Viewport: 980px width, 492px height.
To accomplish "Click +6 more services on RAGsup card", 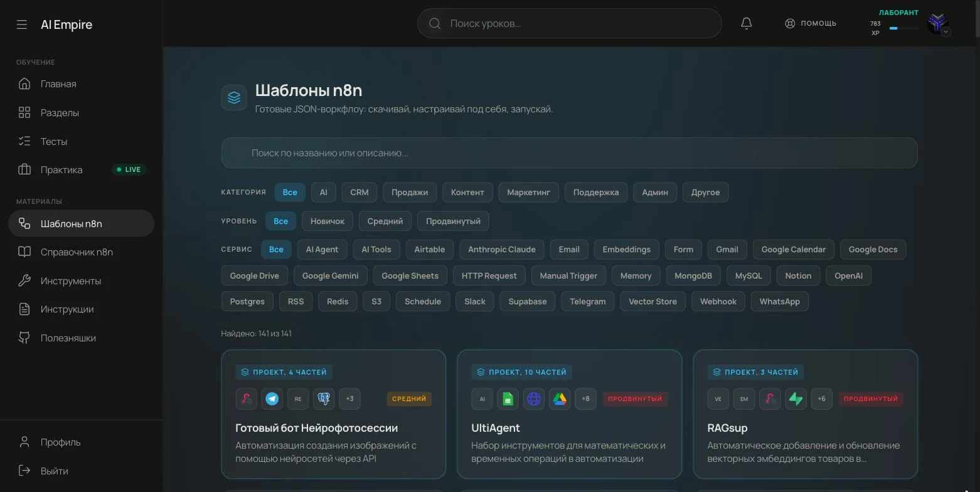I will point(821,398).
